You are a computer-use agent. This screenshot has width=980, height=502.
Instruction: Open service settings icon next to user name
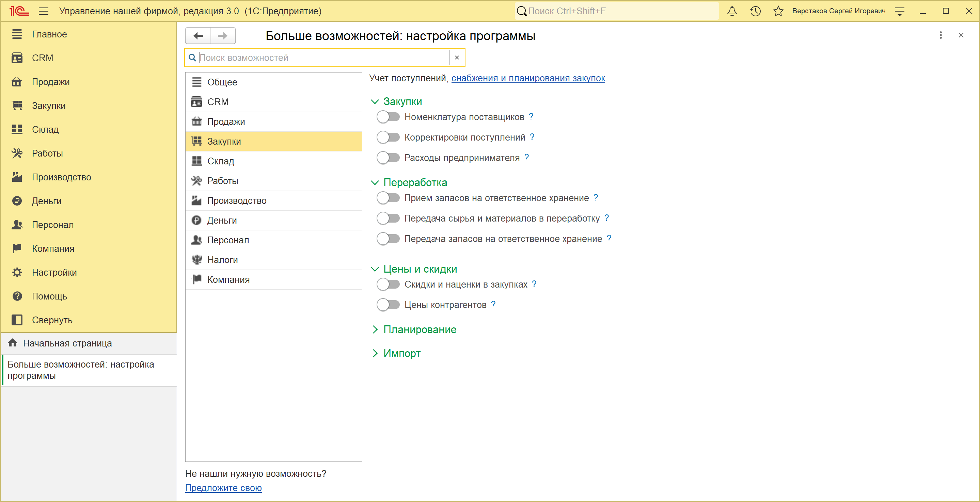click(899, 12)
